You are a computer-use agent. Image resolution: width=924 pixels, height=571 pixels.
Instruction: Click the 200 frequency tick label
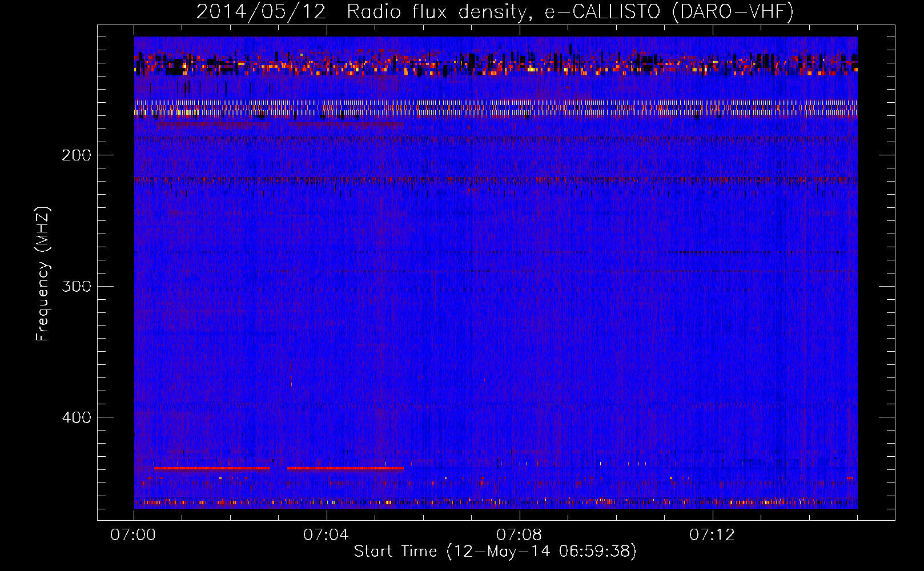point(77,155)
